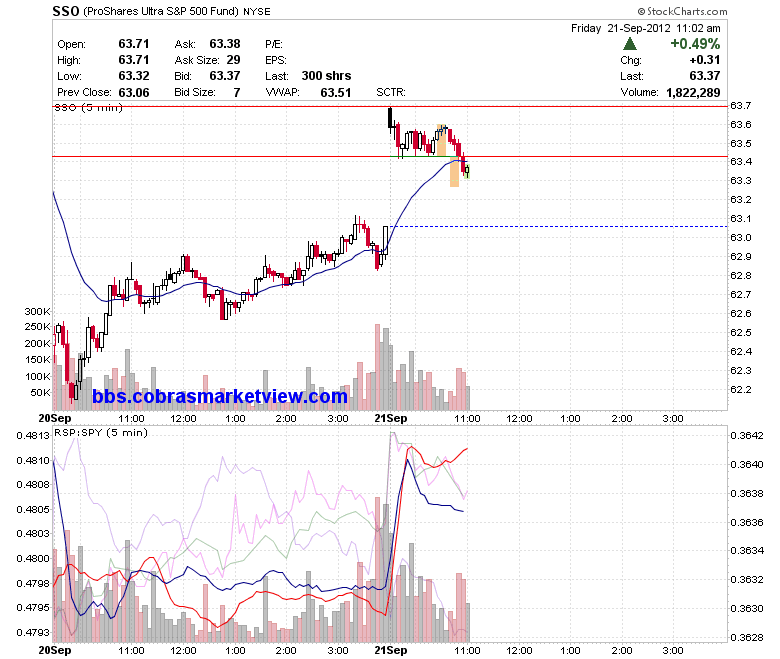Click the Bid value 63.37

225,76
